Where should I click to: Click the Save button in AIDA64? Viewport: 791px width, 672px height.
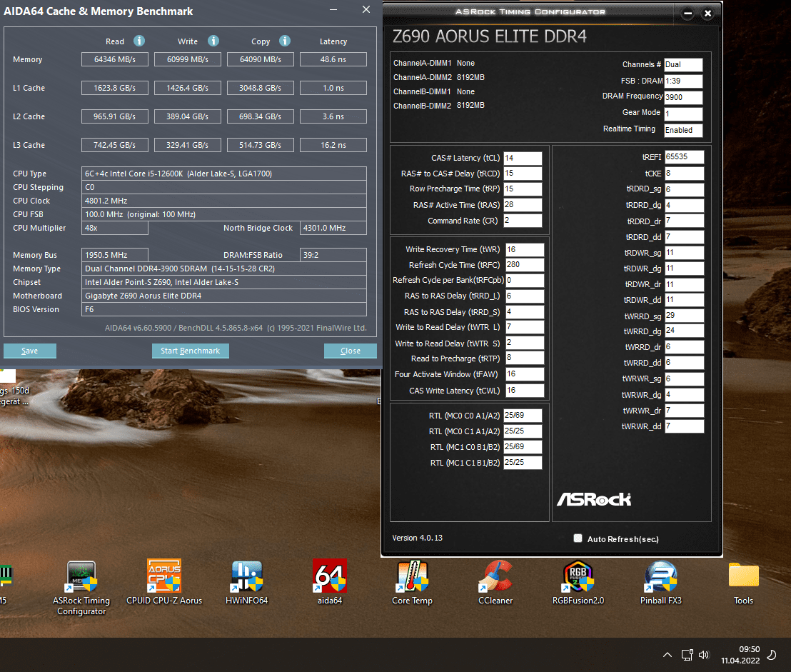click(x=30, y=351)
